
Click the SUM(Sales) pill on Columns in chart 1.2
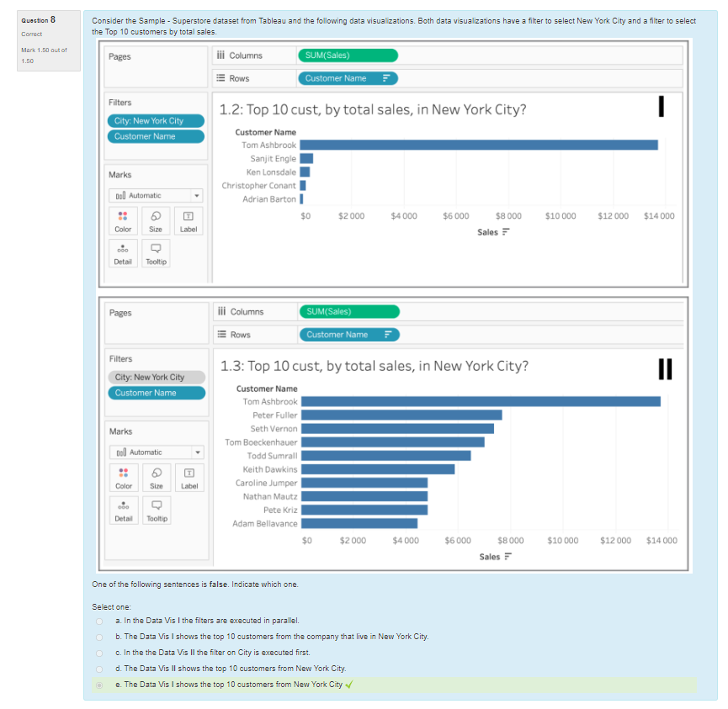pos(347,56)
